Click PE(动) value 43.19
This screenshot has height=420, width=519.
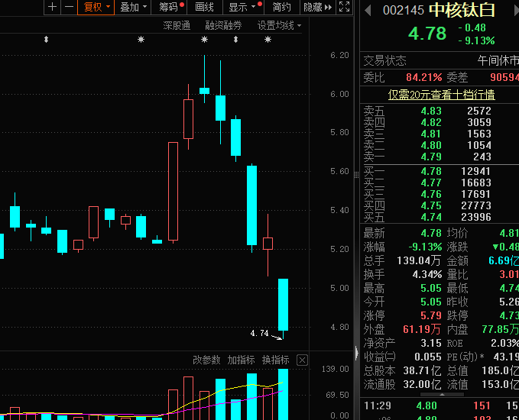point(505,357)
